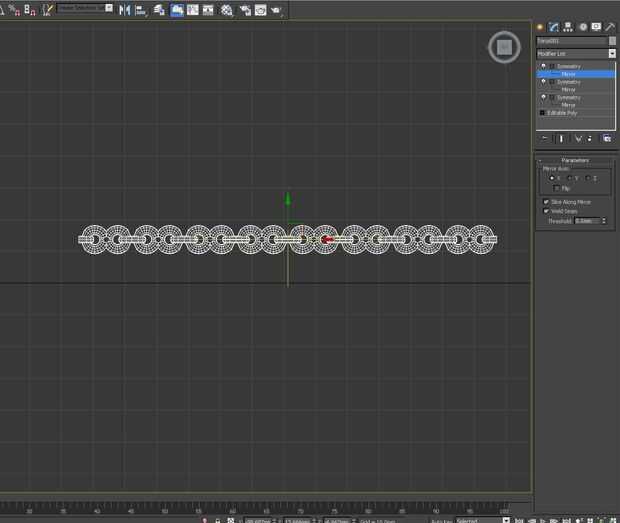Click the Threshold spinner arrows
Screen dimensions: 620x523
tap(604, 221)
